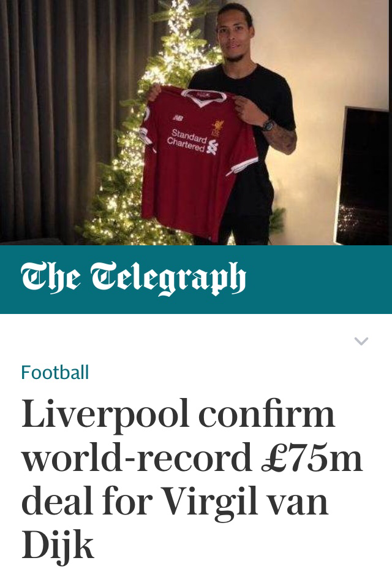This screenshot has width=392, height=574.
Task: Tap the teal header banner background
Action: pyautogui.click(x=196, y=279)
